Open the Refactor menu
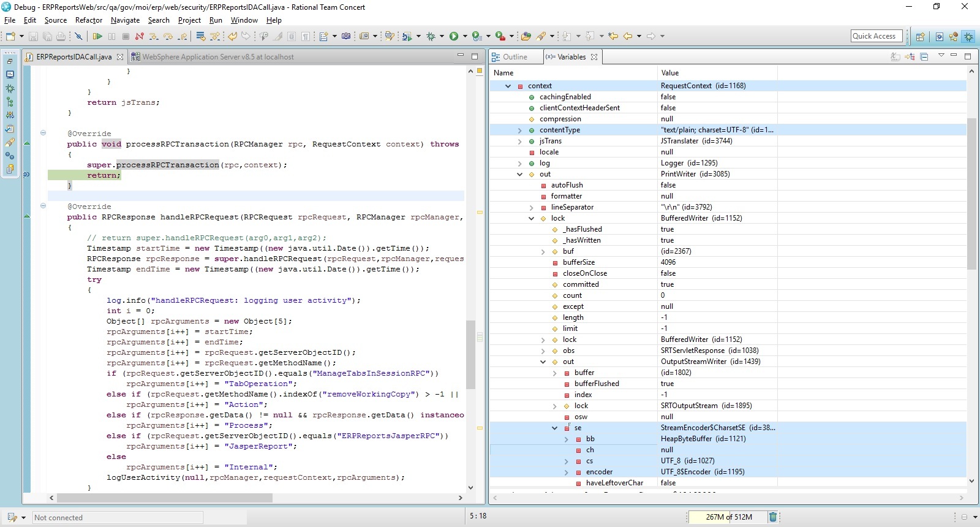This screenshot has height=527, width=980. click(x=89, y=20)
